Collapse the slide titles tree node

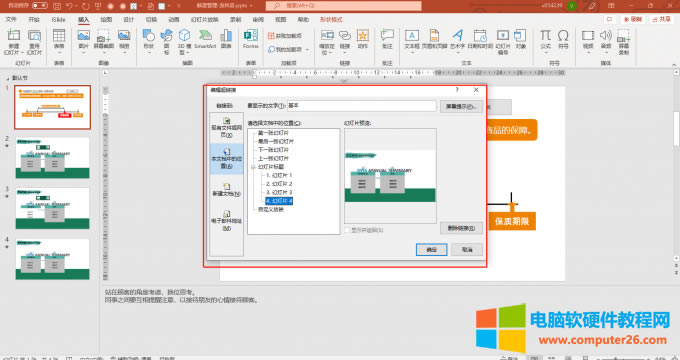click(x=253, y=167)
